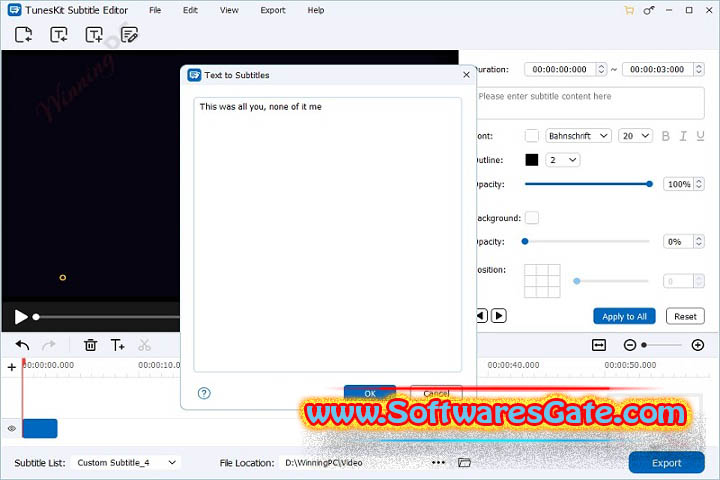
Task: Click the end time 00:00:03:000 field
Action: (x=657, y=69)
